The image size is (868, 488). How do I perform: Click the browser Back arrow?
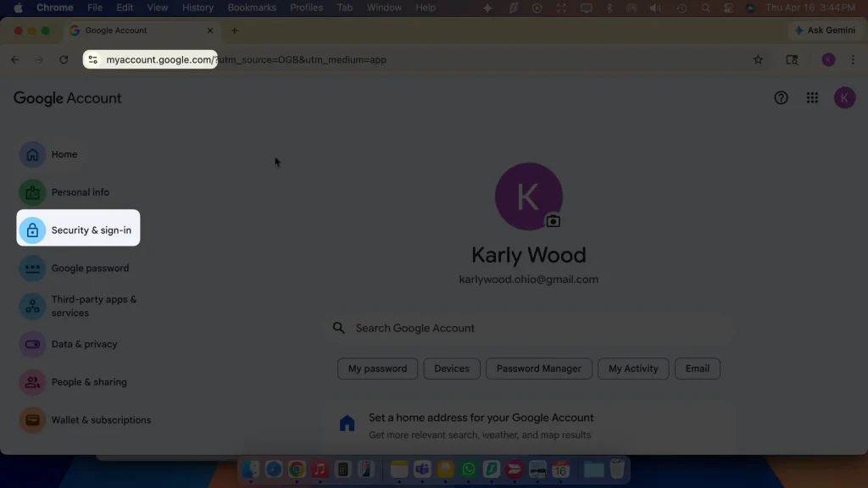(15, 60)
